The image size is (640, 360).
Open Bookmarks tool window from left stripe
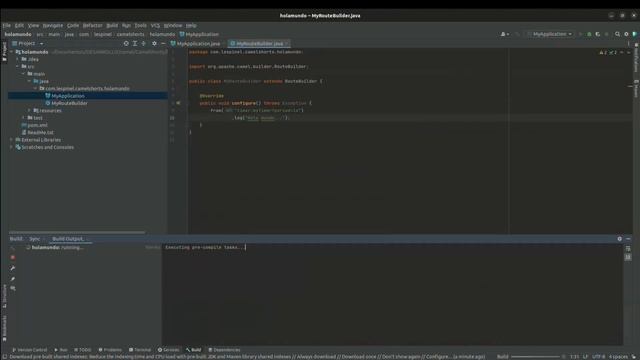tap(4, 329)
